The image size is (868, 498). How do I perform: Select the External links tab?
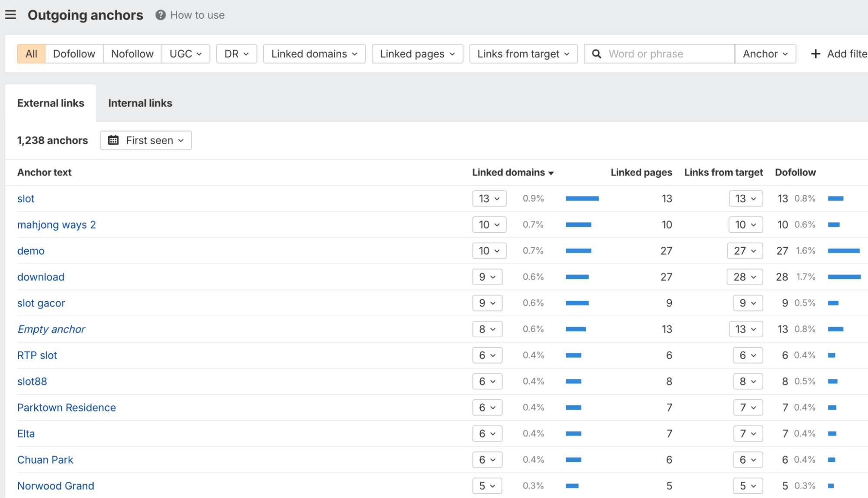(x=51, y=103)
